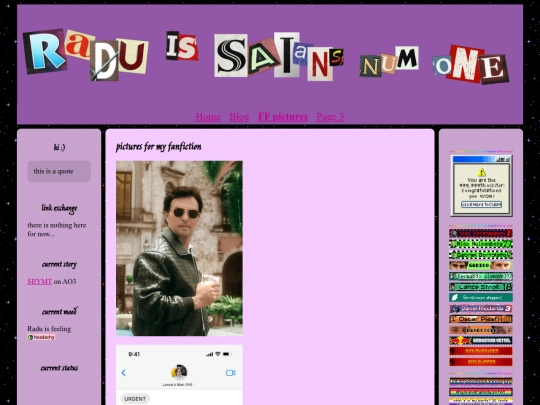540x405 pixels.
Task: Click the 'hi :)' sidebar heading
Action: 59,147
